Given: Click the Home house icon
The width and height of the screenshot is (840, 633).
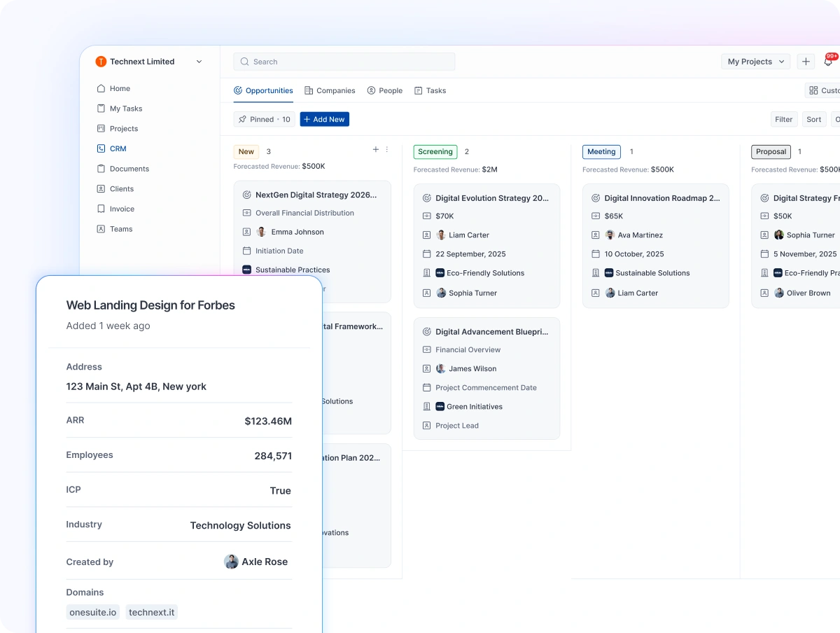Looking at the screenshot, I should [x=101, y=88].
